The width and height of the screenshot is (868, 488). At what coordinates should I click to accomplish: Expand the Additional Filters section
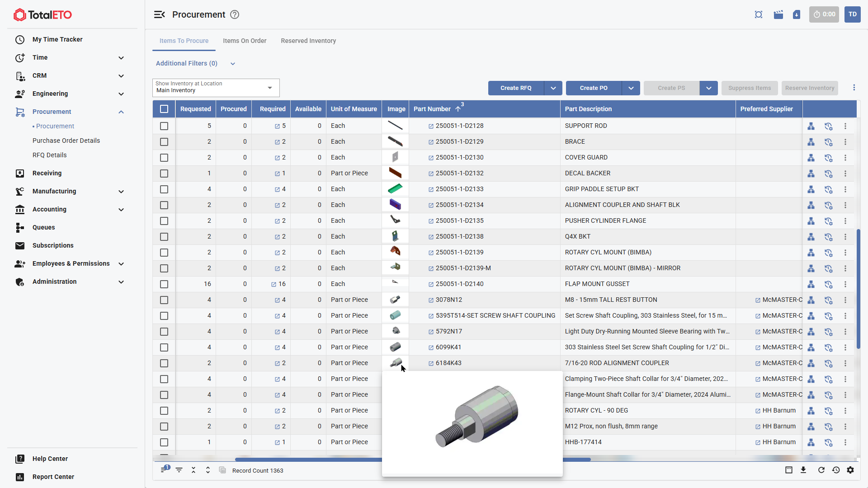[233, 64]
